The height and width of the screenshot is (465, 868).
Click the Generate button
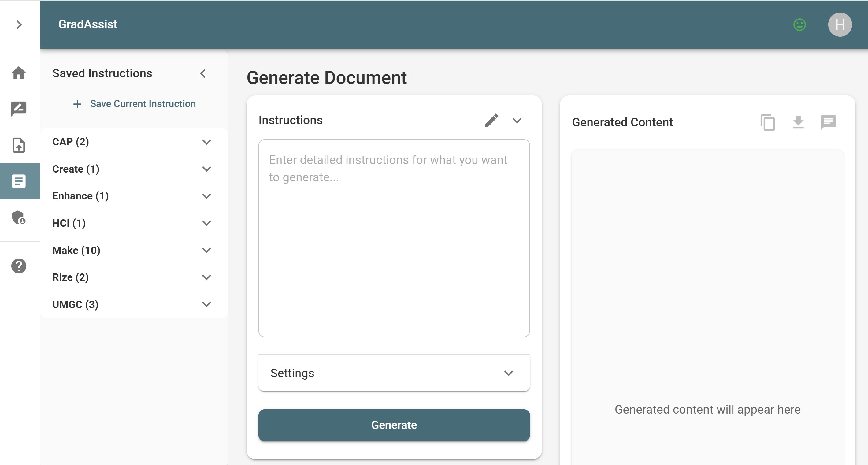point(394,425)
